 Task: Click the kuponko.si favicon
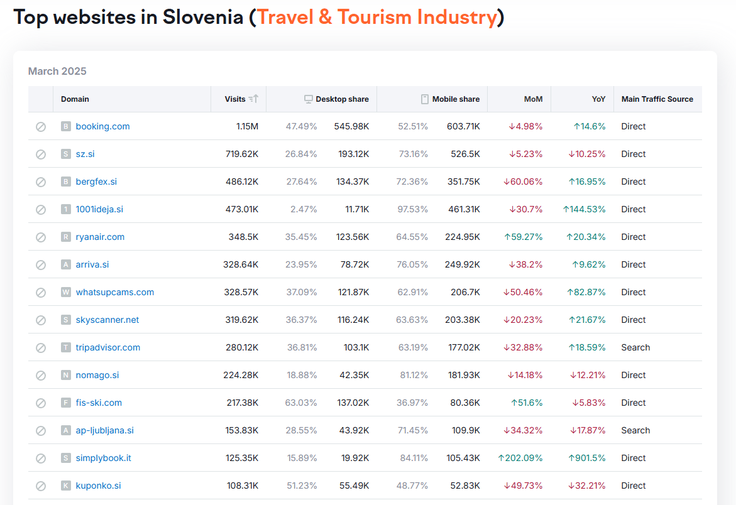[x=66, y=485]
